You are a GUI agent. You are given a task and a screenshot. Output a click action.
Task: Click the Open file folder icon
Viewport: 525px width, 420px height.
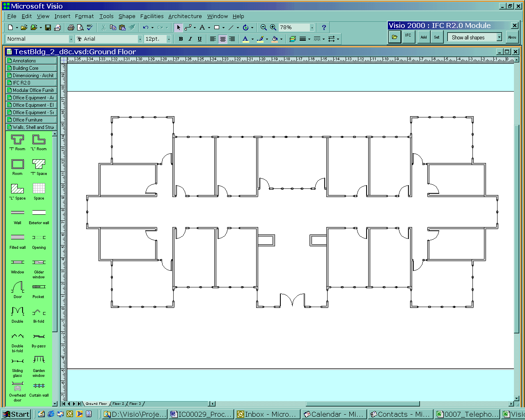[x=24, y=28]
